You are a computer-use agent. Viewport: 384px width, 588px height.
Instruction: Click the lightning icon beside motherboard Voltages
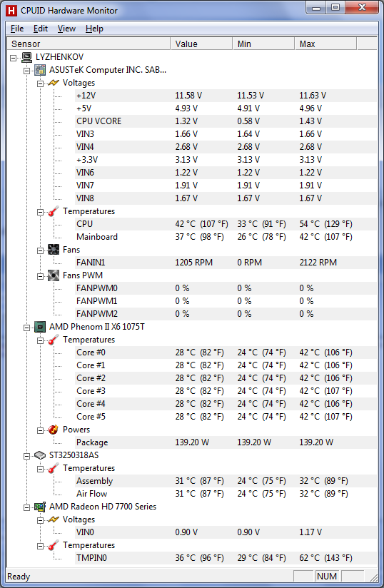pos(54,83)
